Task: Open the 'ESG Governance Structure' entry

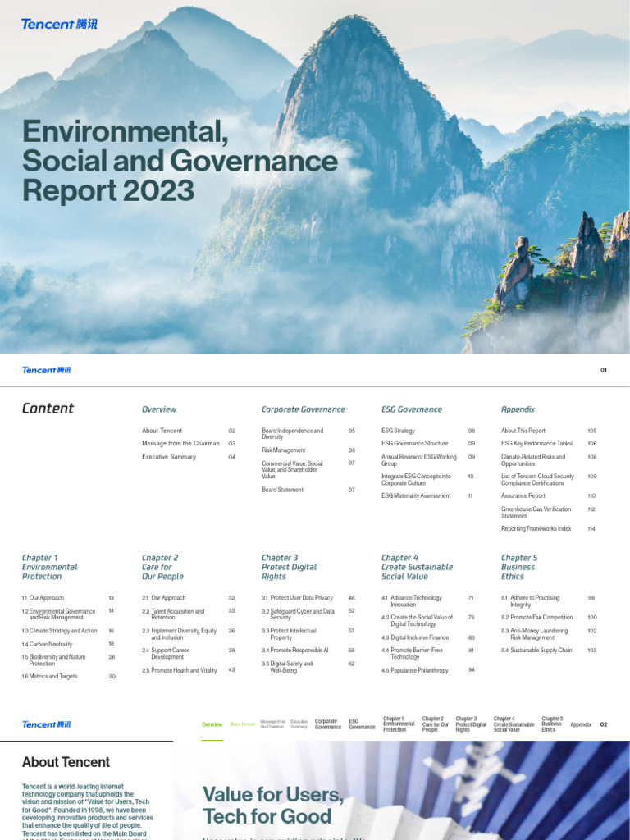Action: click(x=414, y=444)
